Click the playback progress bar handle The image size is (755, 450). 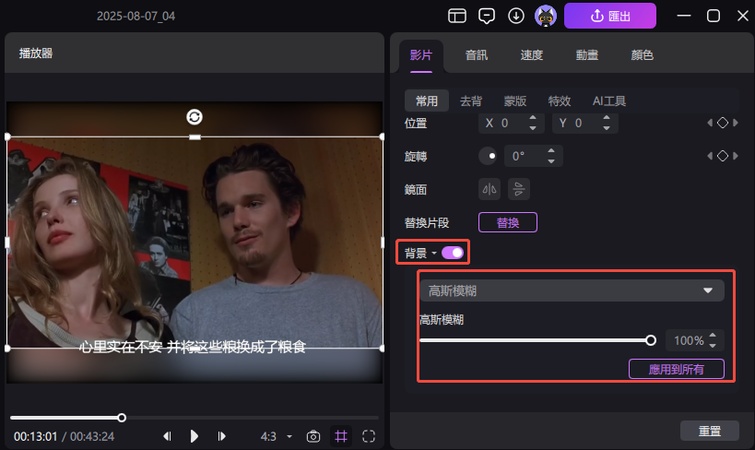pos(122,418)
